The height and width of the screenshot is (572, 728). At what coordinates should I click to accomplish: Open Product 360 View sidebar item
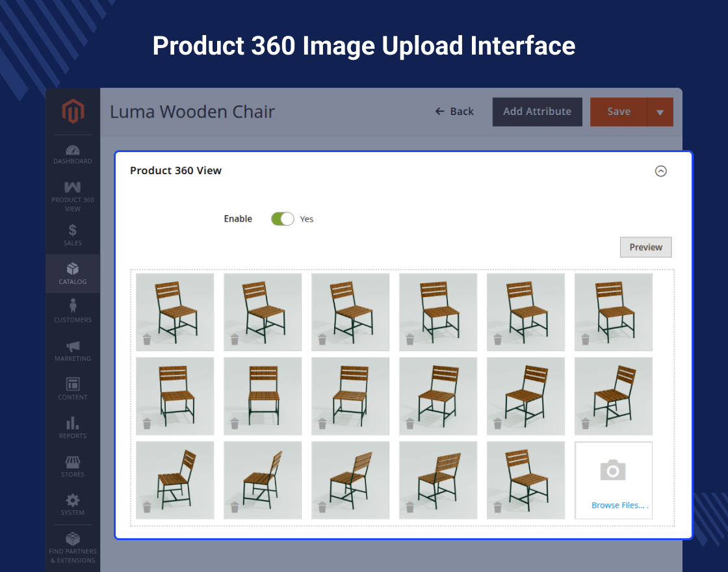73,196
